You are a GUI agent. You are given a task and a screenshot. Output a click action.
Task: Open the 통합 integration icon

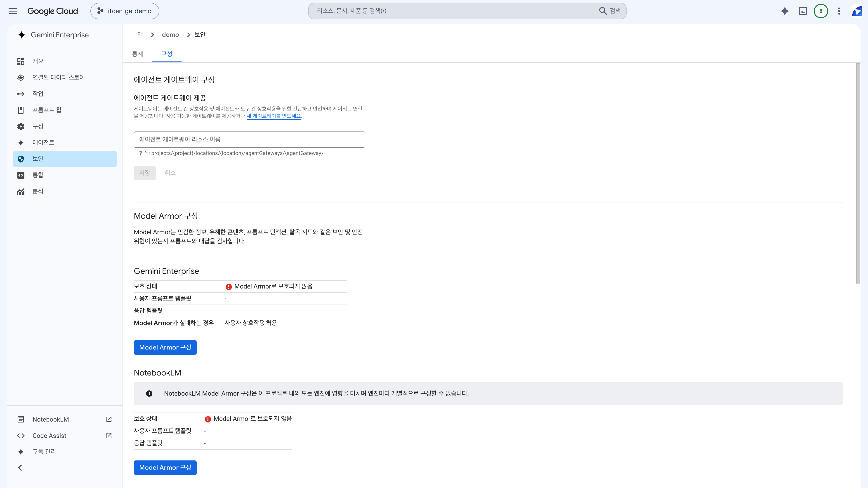21,175
